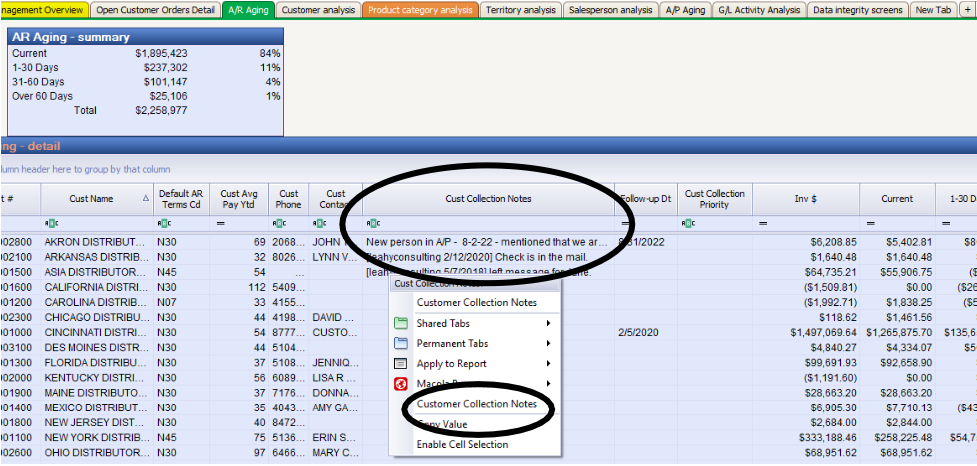Expand the Permanent Tabs submenu arrow
This screenshot has height=466, width=977.
548,343
